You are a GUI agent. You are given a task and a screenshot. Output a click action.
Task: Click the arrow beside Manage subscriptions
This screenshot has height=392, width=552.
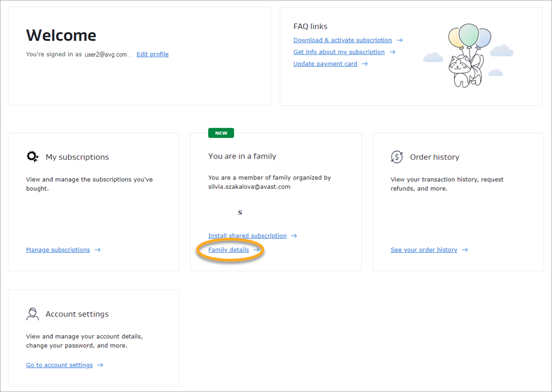(98, 250)
